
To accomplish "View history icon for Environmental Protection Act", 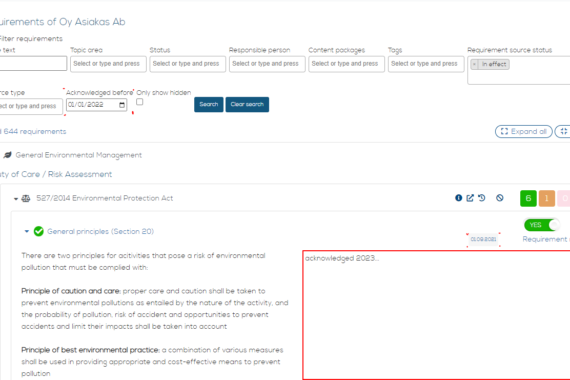I will (482, 198).
